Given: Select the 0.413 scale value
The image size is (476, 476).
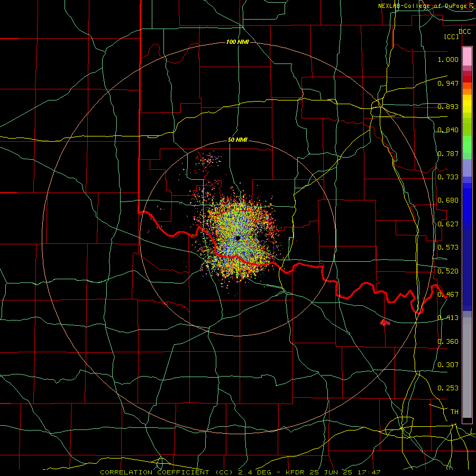Looking at the screenshot, I should (x=448, y=318).
